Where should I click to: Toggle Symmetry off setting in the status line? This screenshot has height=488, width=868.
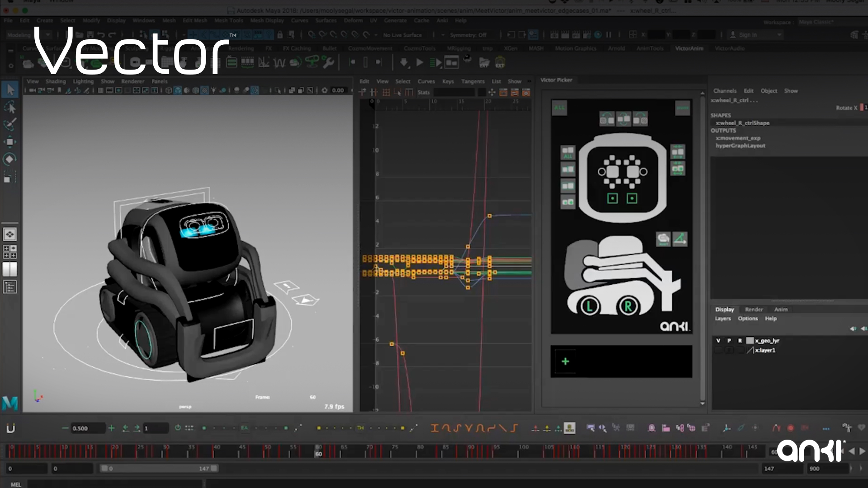click(469, 35)
